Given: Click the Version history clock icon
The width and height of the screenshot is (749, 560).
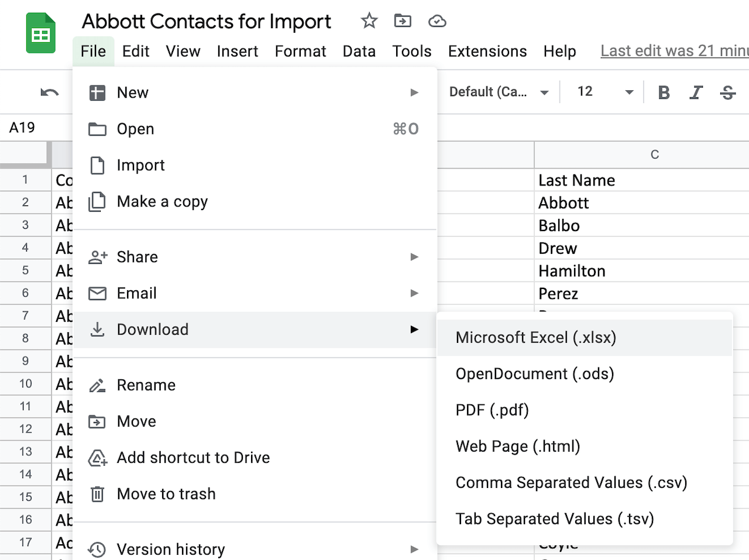Looking at the screenshot, I should 98,549.
